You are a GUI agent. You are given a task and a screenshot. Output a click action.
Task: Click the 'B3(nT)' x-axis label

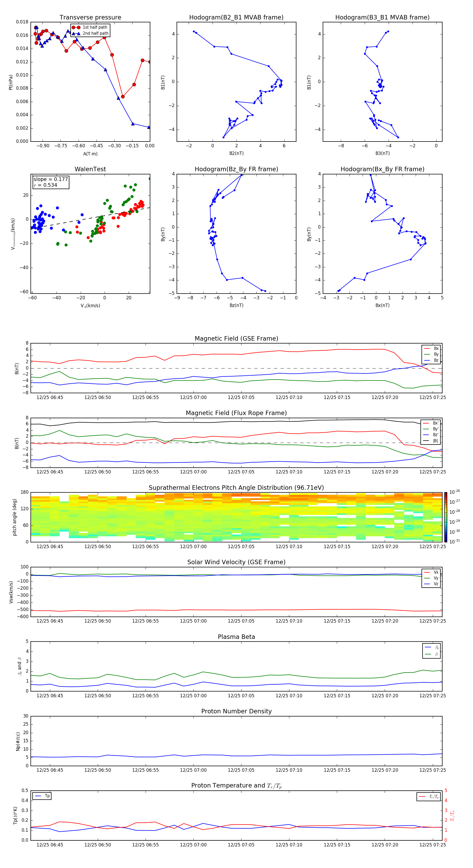click(382, 153)
